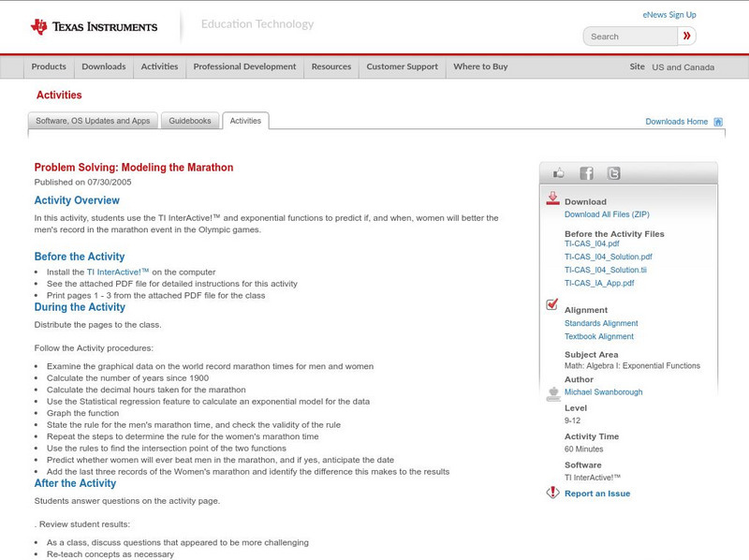Screen dimensions: 749x560
Task: Open the Resources menu
Action: tap(331, 66)
